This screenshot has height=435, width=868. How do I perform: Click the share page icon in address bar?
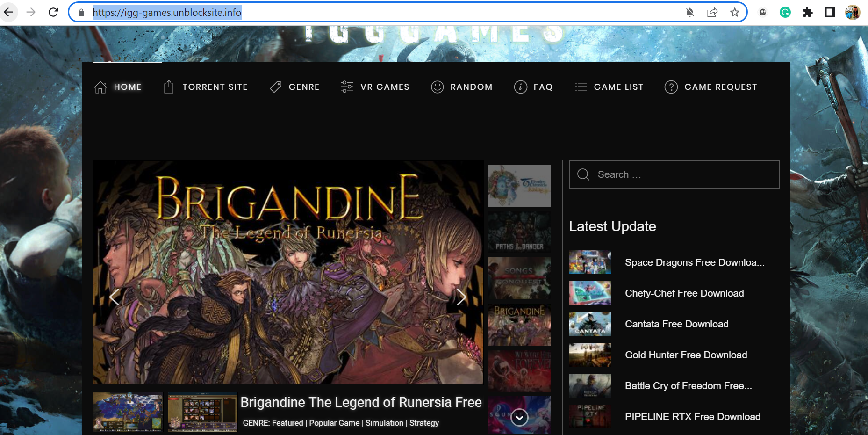click(x=712, y=12)
